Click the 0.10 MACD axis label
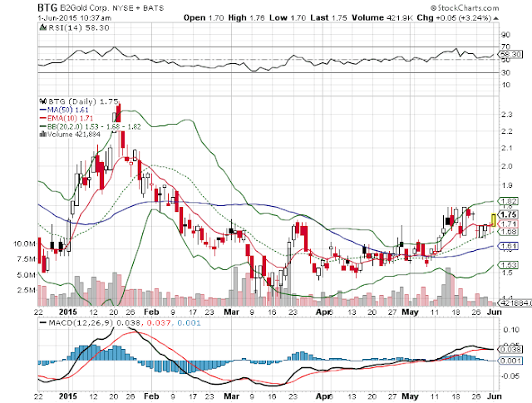 tap(511, 330)
